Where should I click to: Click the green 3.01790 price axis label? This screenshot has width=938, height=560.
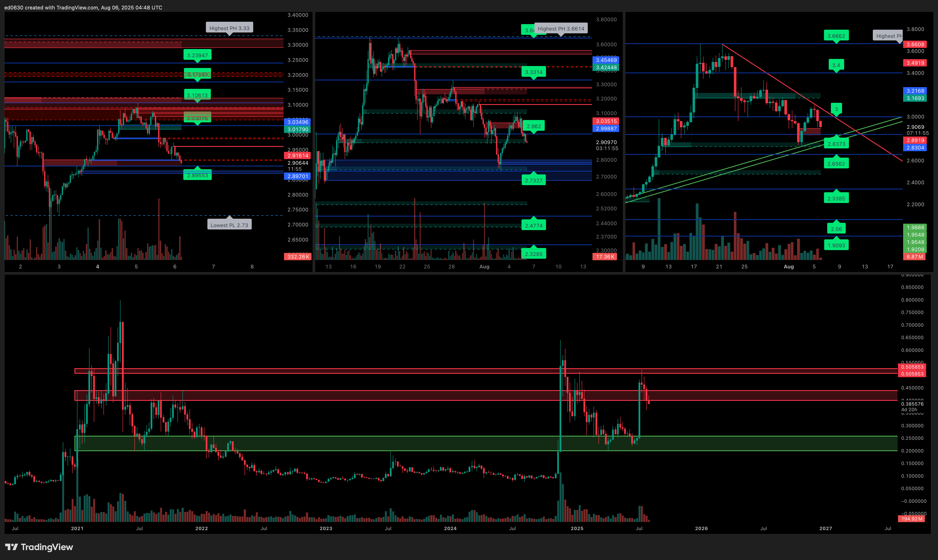298,129
